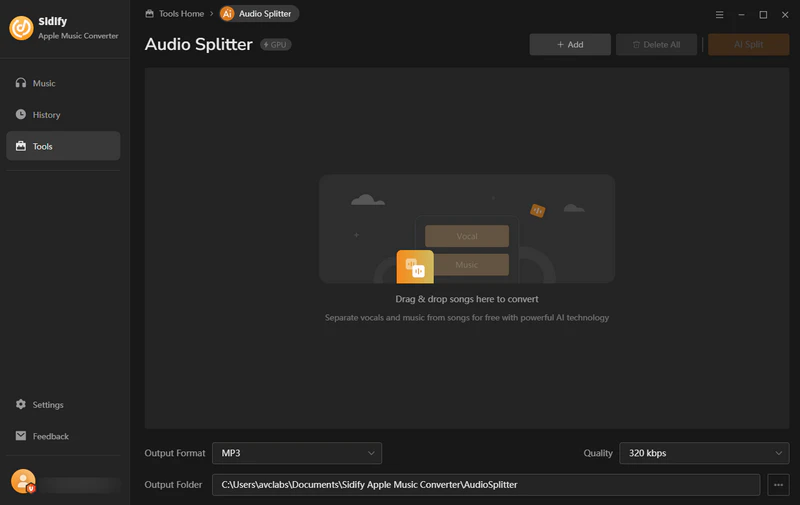Click the GPU acceleration badge

[x=276, y=45]
